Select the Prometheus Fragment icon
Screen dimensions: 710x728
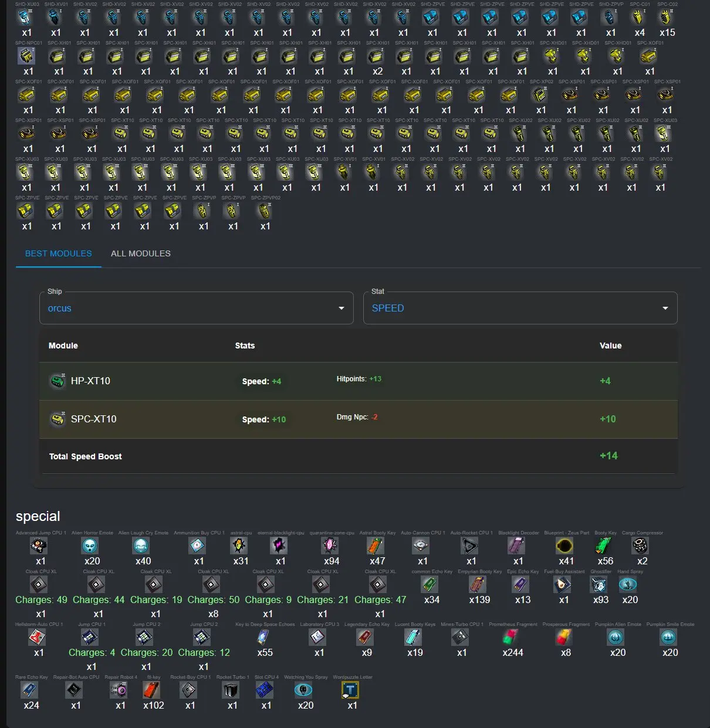(x=512, y=638)
